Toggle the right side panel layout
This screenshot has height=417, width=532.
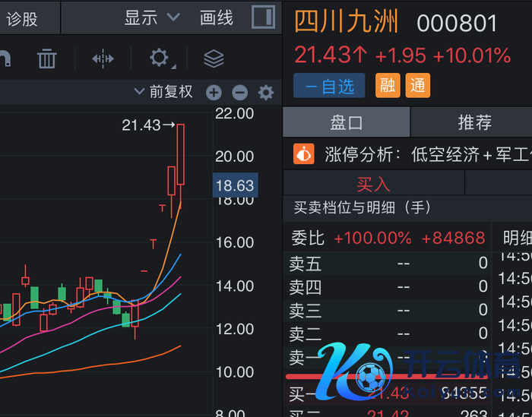click(x=263, y=17)
